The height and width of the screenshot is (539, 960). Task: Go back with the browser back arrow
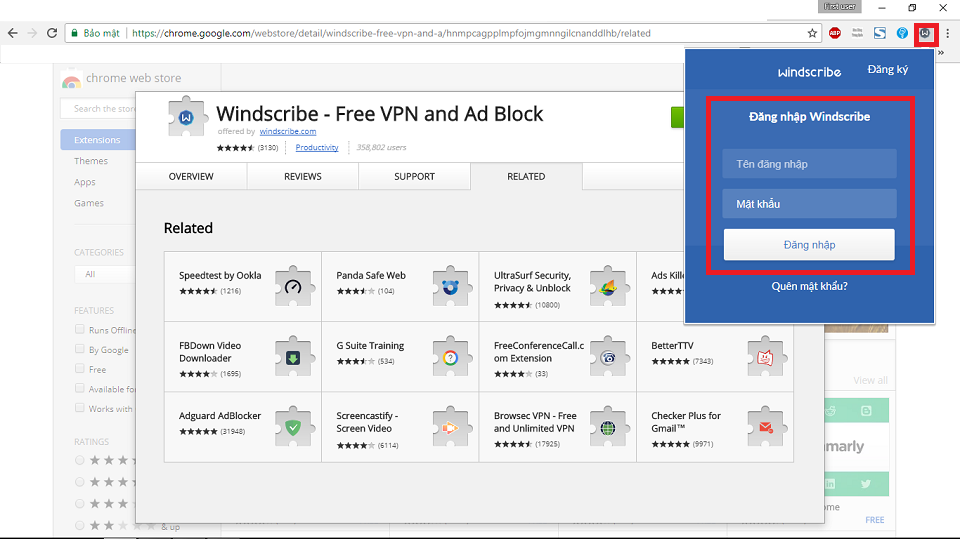click(x=13, y=33)
